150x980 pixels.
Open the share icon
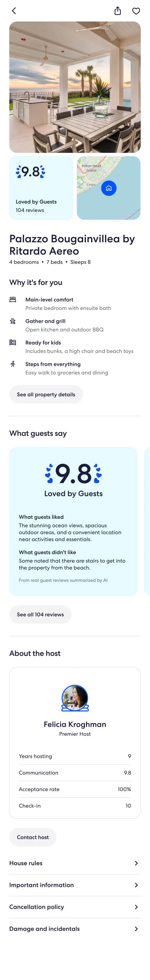pyautogui.click(x=118, y=11)
